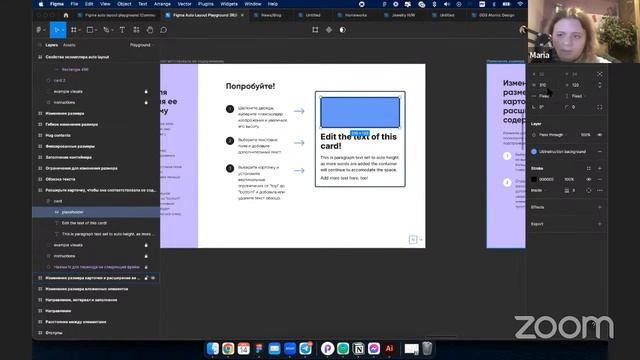The width and height of the screenshot is (640, 360).
Task: Toggle constrain proportions icon in design panel
Action: [x=600, y=85]
